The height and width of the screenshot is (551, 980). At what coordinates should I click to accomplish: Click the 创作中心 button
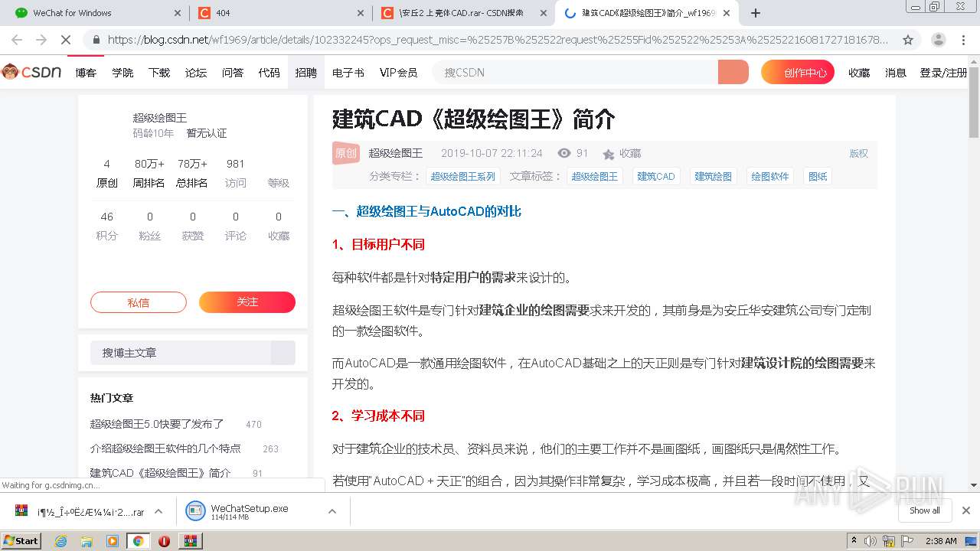click(x=798, y=73)
